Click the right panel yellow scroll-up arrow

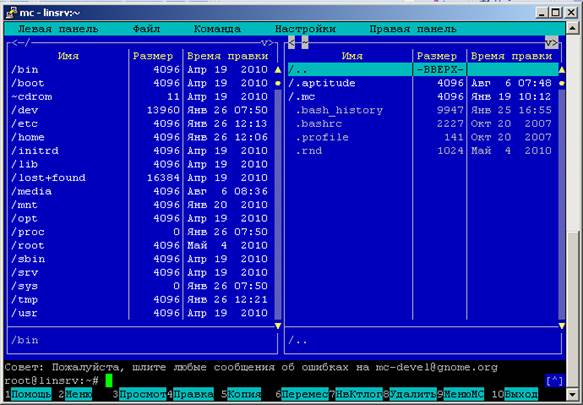562,70
